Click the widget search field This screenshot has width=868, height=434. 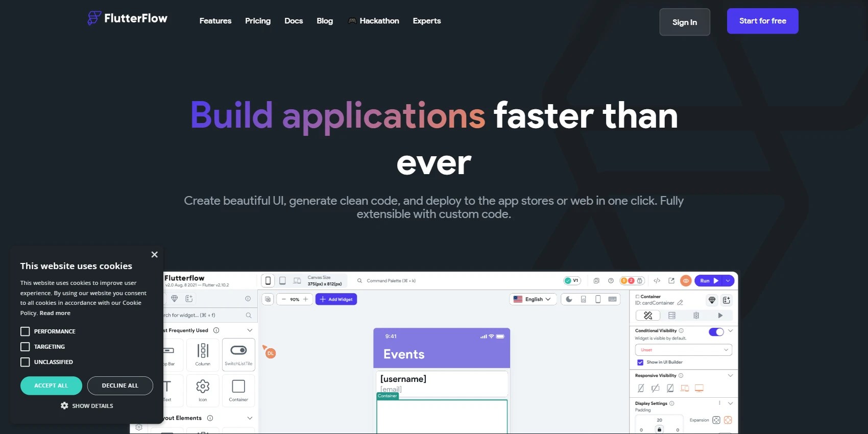tap(209, 315)
